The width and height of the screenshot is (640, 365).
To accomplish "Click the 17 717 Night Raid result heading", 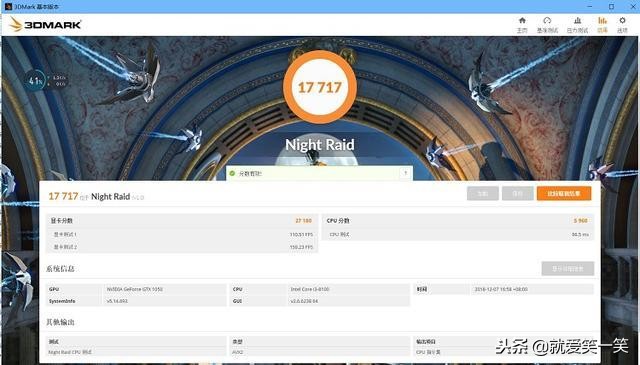I will (96, 196).
